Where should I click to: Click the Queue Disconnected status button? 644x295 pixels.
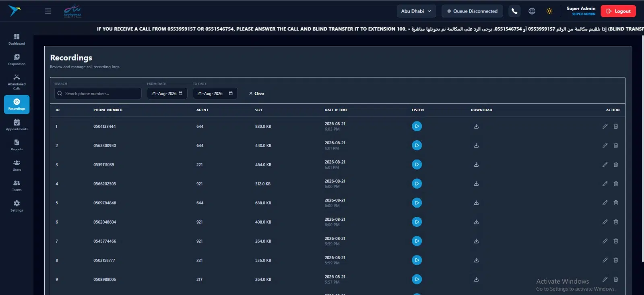(472, 11)
